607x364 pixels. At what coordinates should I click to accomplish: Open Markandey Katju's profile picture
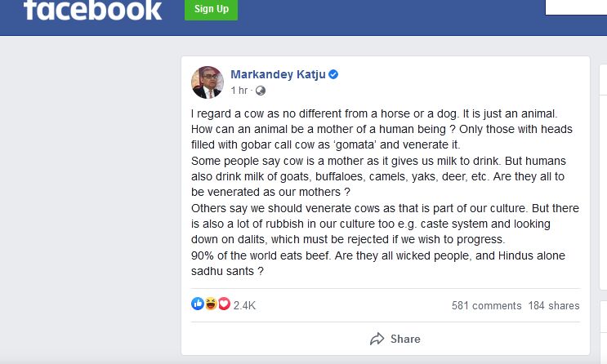208,81
